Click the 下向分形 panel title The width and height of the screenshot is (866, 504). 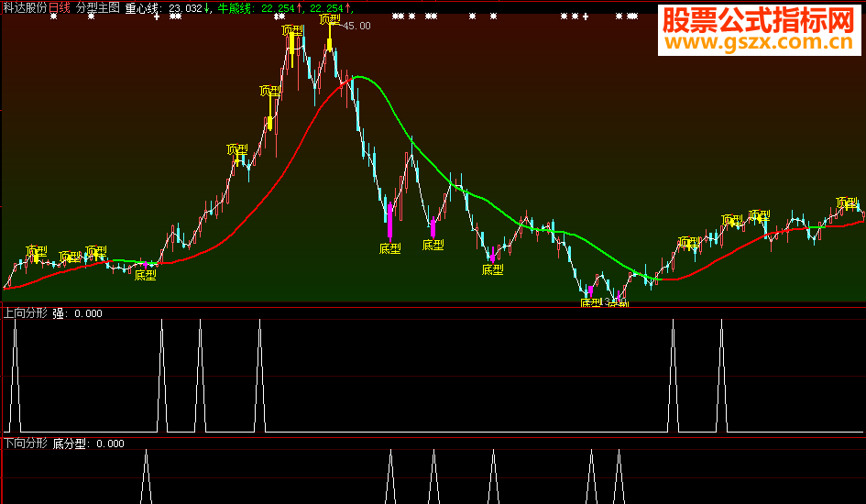26,444
